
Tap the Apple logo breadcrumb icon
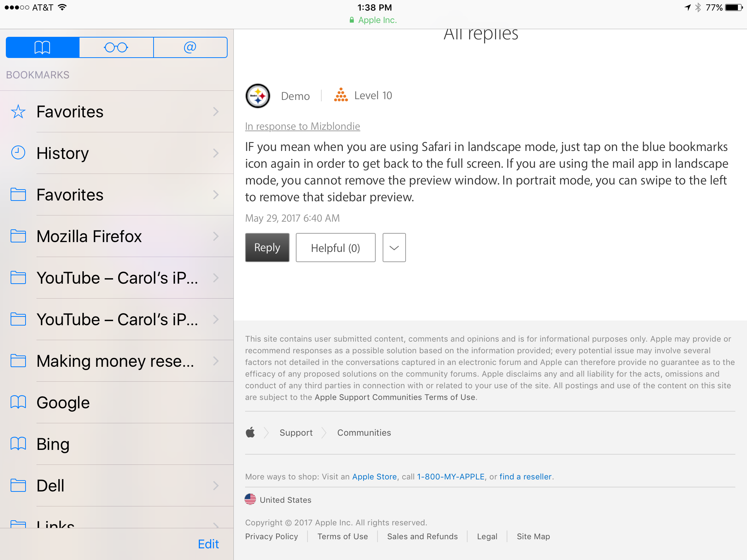[x=250, y=432]
